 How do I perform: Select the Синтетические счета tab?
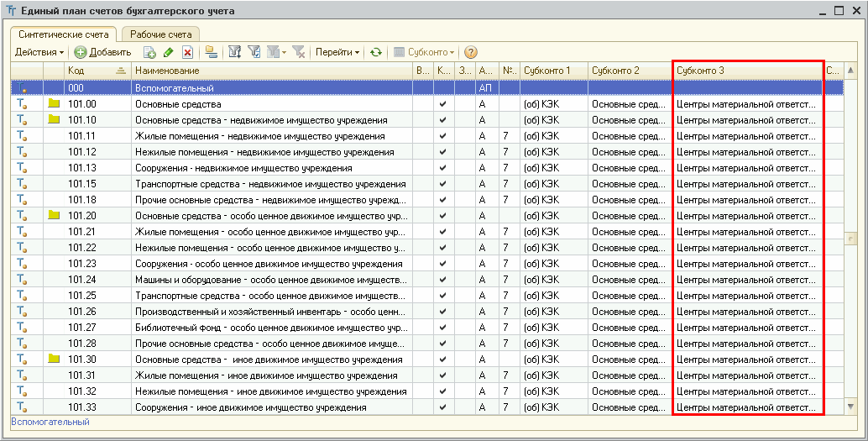pos(64,34)
